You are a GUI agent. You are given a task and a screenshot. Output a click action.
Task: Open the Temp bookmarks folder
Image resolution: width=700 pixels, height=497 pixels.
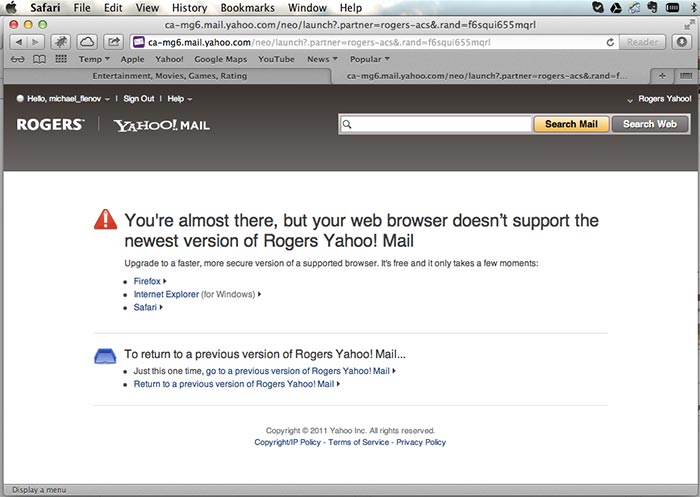94,59
